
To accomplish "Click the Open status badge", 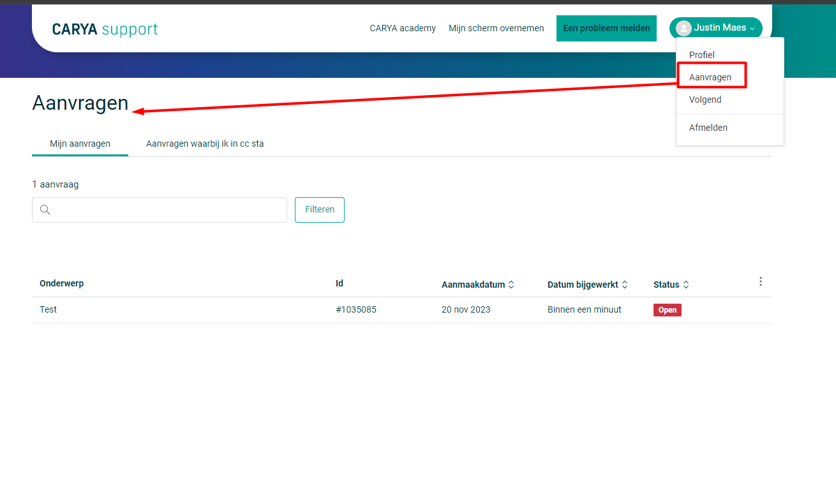I will 668,310.
